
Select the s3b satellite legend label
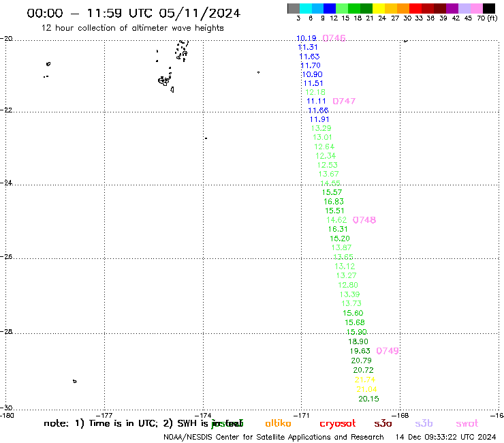424,423
